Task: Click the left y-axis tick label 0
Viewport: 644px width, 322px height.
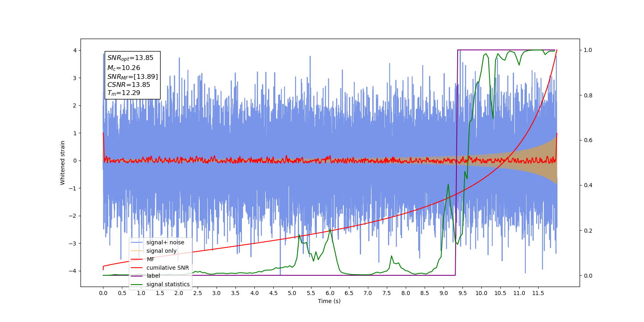Action: coord(75,161)
